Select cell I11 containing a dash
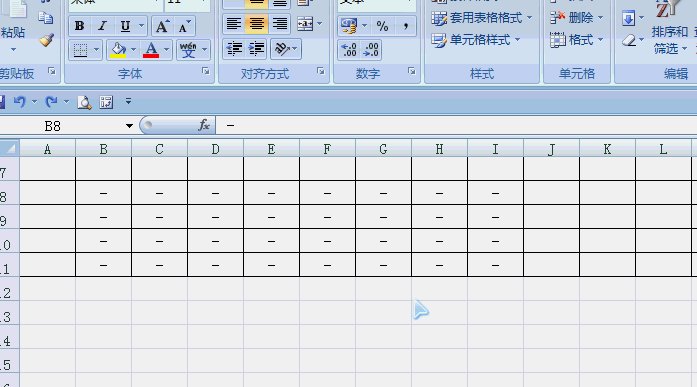Image resolution: width=697 pixels, height=387 pixels. coord(496,265)
